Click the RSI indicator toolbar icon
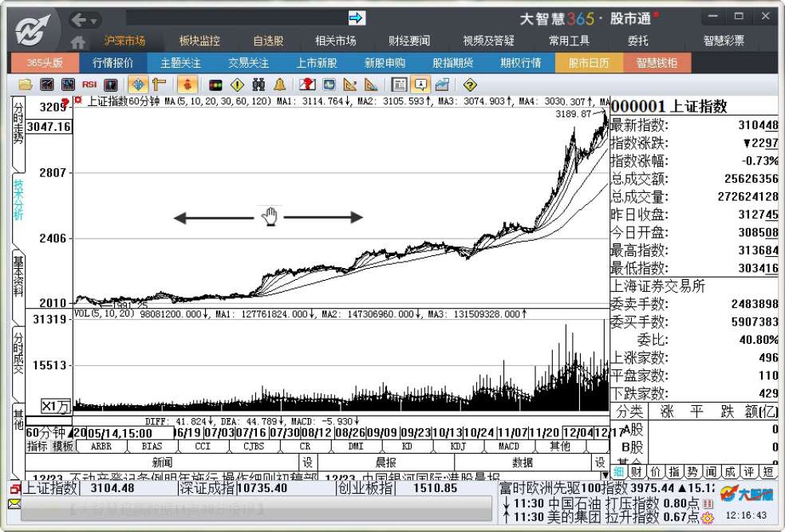The height and width of the screenshot is (532, 785). [x=89, y=85]
